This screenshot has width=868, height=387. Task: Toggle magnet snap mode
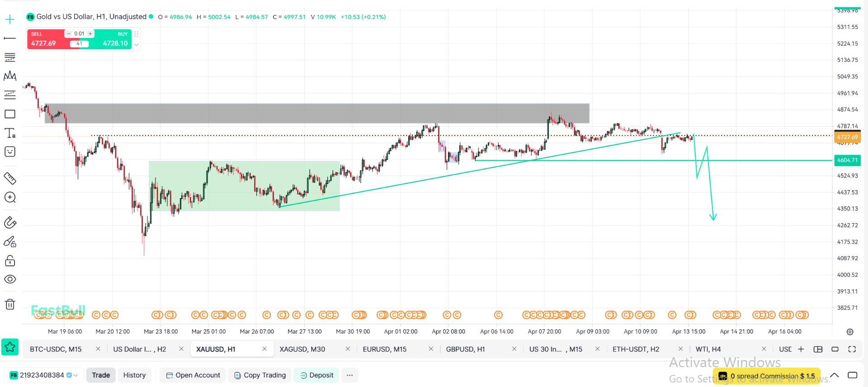click(9, 223)
